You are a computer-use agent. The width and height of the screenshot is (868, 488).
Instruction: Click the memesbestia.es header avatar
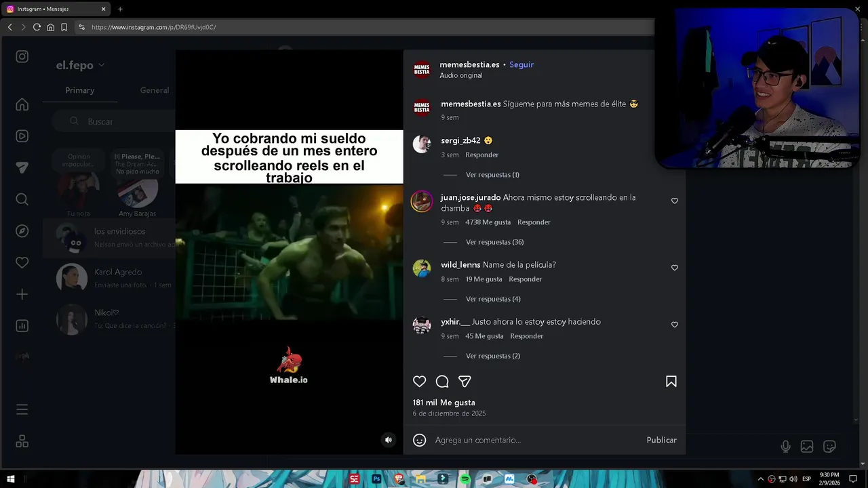click(x=422, y=69)
